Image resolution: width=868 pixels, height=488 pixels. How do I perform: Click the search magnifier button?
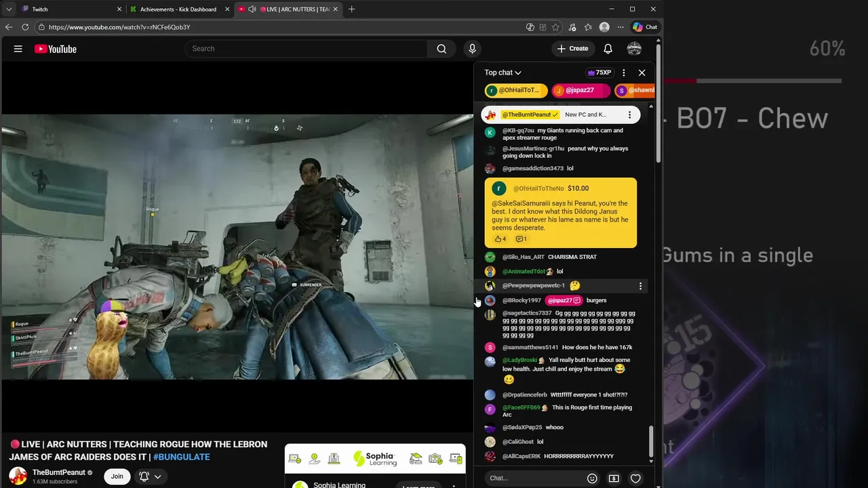[x=441, y=49]
